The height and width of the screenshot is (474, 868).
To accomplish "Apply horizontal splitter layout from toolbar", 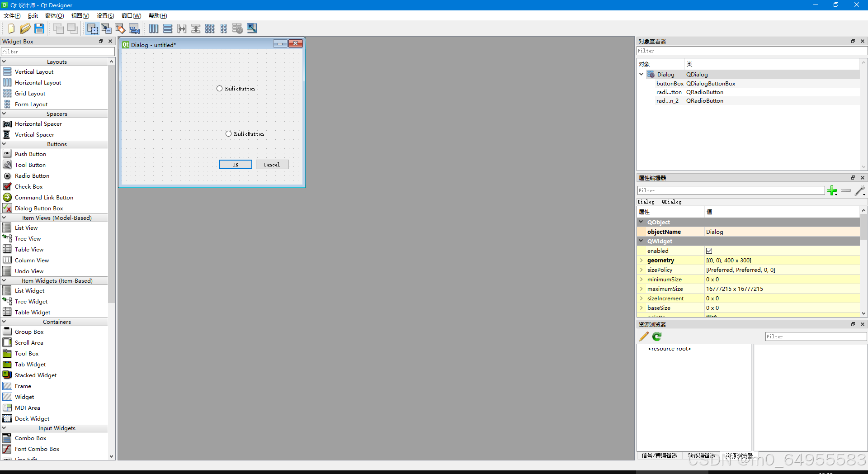I will (182, 28).
